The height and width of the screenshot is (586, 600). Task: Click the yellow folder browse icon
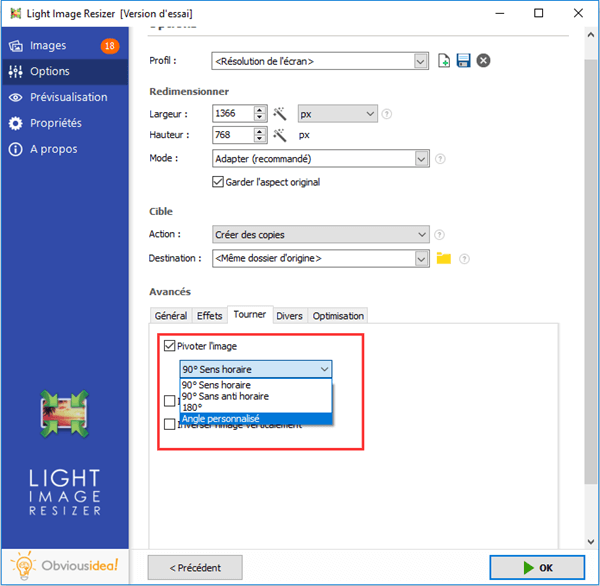click(444, 259)
